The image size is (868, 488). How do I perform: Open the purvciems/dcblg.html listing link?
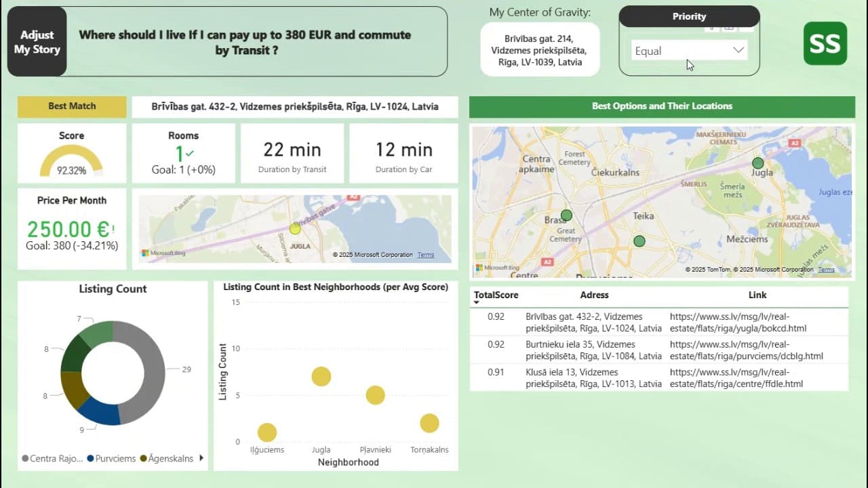(746, 350)
